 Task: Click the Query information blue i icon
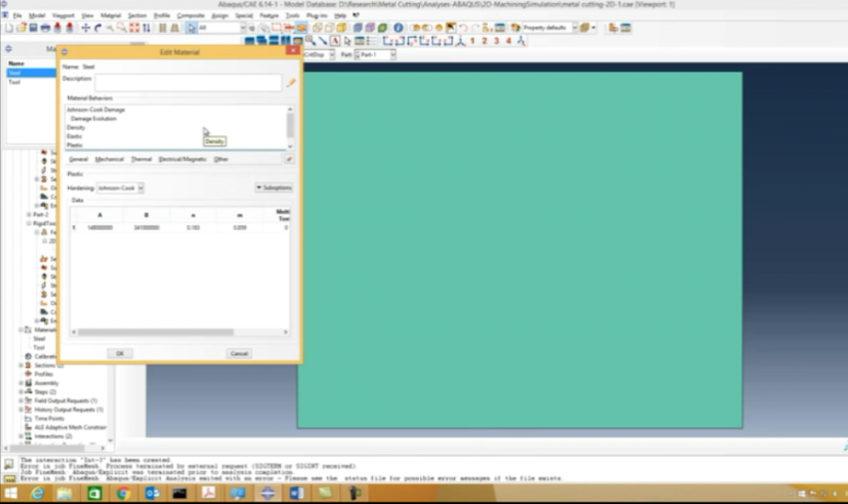[x=398, y=27]
